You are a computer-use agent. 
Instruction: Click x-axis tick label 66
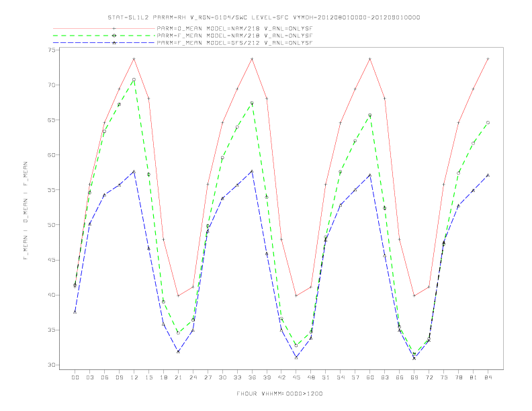tap(400, 377)
